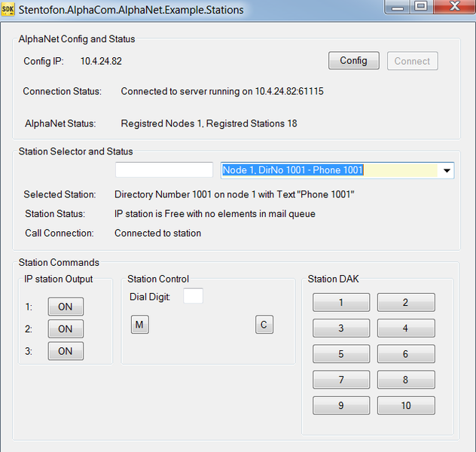
Task: Trigger Station DAK key 5
Action: pyautogui.click(x=341, y=354)
